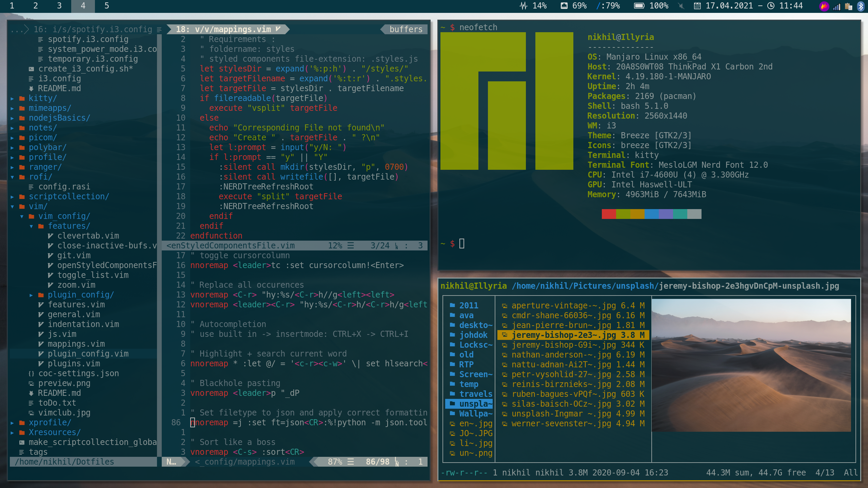Click the desert dunes image preview
This screenshot has height=488, width=868.
(751, 365)
